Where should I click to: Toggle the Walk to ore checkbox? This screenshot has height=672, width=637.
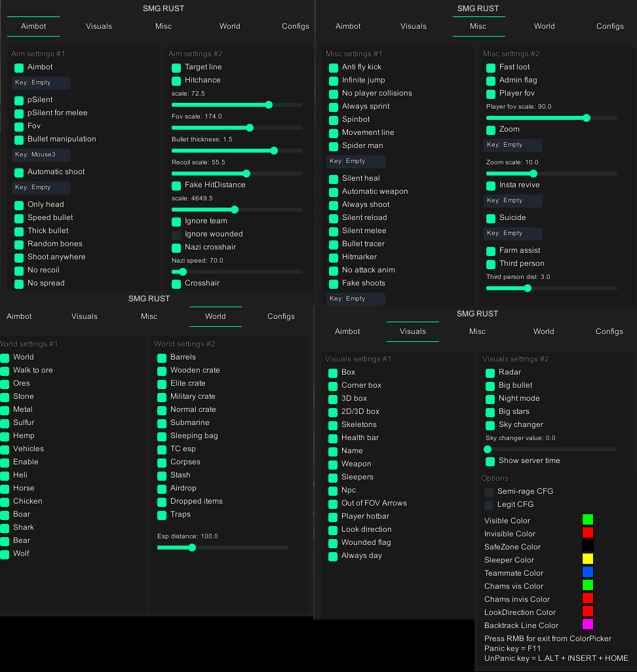[x=5, y=371]
